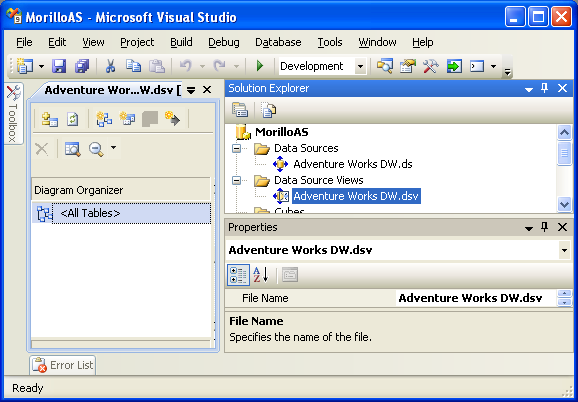
Task: Start debugging with the green play icon
Action: click(x=260, y=66)
